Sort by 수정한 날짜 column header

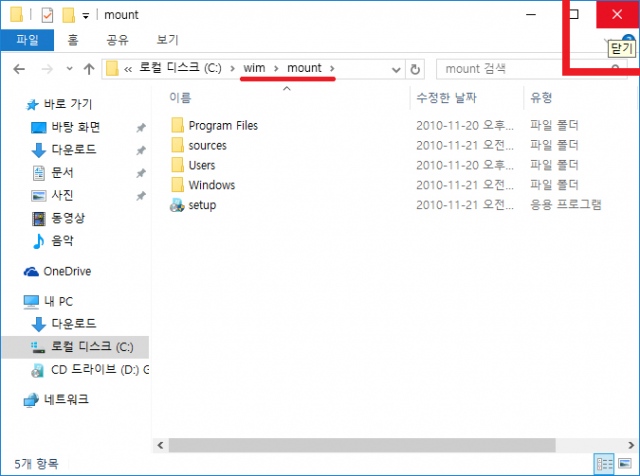point(447,98)
